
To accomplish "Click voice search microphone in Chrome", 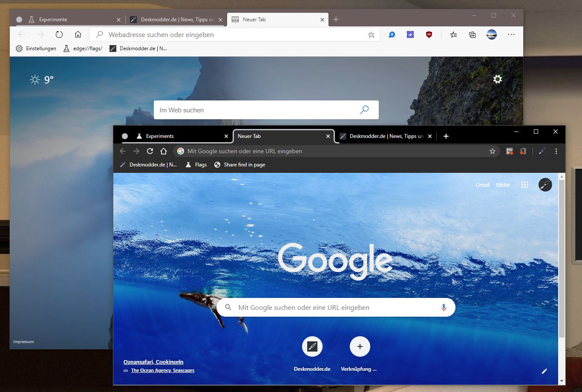I will [444, 307].
